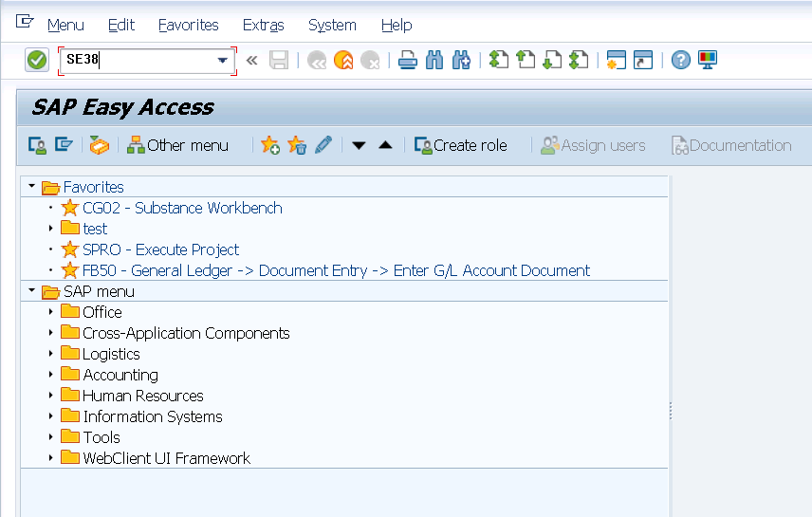Click the Add to Favorites star icon
Image resolution: width=812 pixels, height=517 pixels.
[x=270, y=145]
